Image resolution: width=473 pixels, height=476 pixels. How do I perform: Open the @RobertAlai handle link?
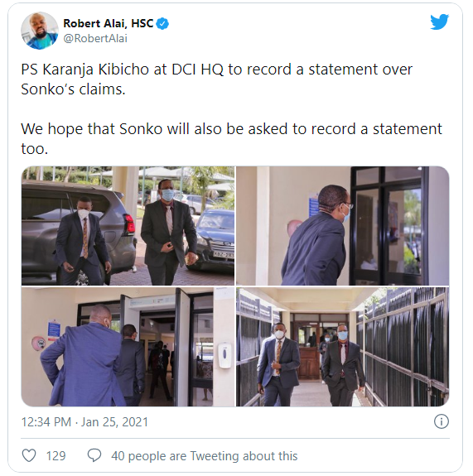tap(95, 39)
